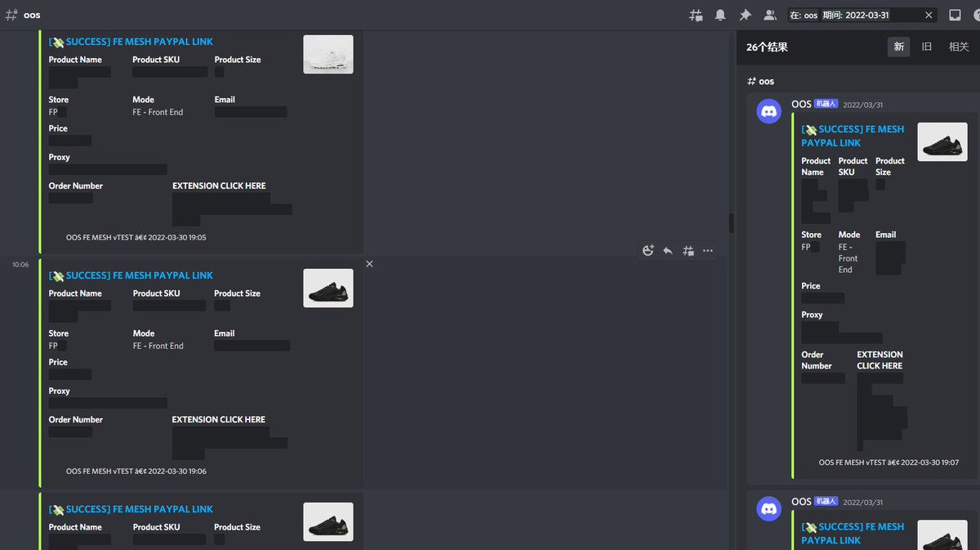Open the bottom chat embed's SUCCESS title link
Viewport: 980px width, 550px height.
pyautogui.click(x=131, y=509)
